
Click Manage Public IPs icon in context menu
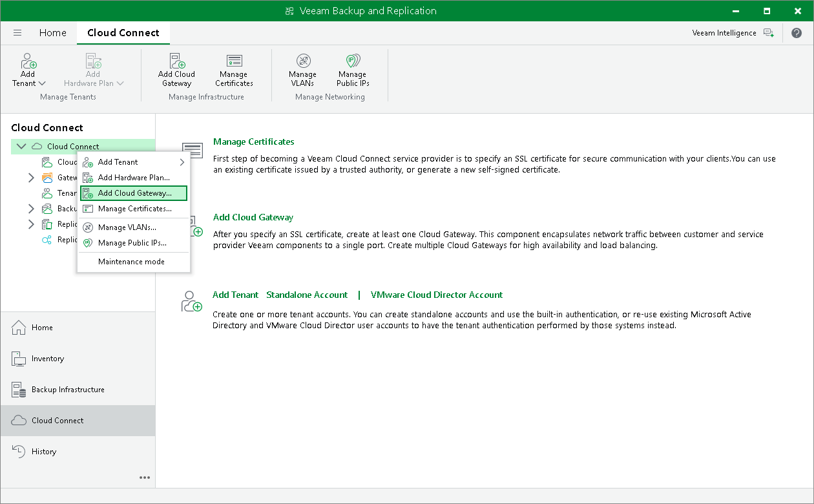click(x=88, y=243)
